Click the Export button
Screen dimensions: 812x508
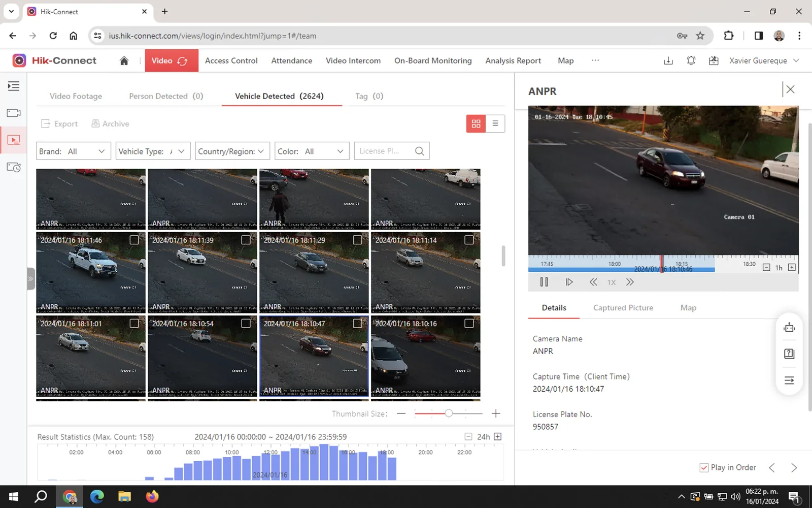pyautogui.click(x=59, y=124)
